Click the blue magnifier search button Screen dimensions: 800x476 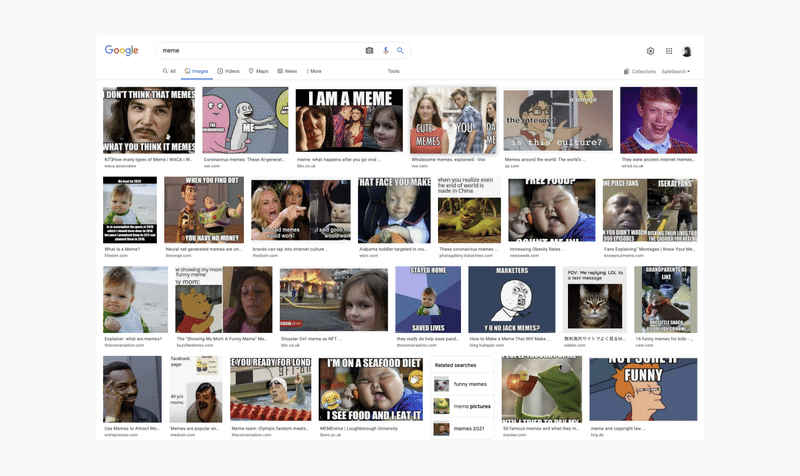401,51
